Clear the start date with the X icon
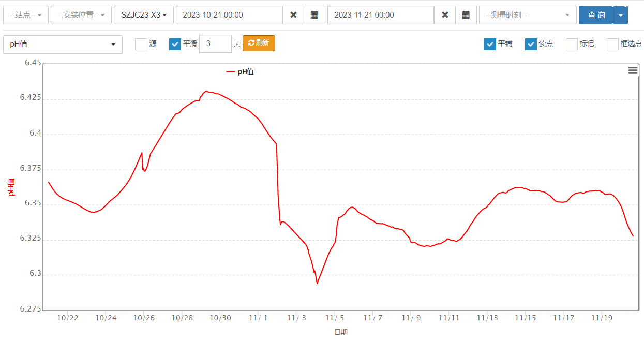644x340 pixels. tap(293, 15)
